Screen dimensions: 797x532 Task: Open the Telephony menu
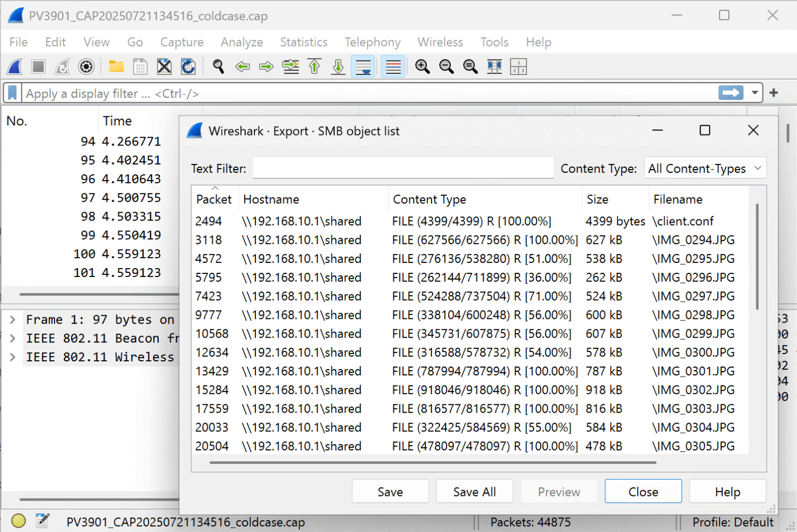(x=372, y=42)
